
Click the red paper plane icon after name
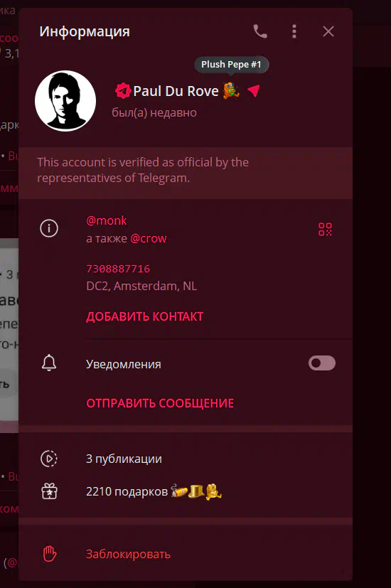(x=254, y=90)
